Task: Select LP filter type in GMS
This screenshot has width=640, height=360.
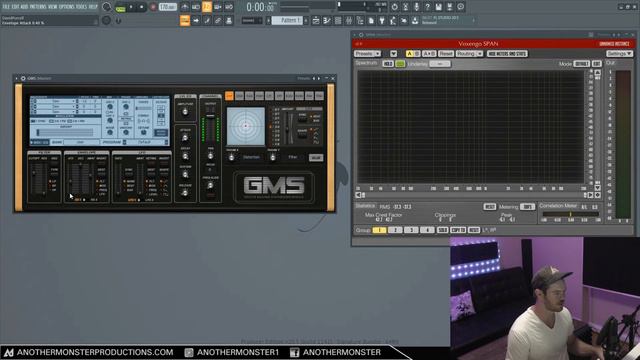Action: tap(53, 181)
